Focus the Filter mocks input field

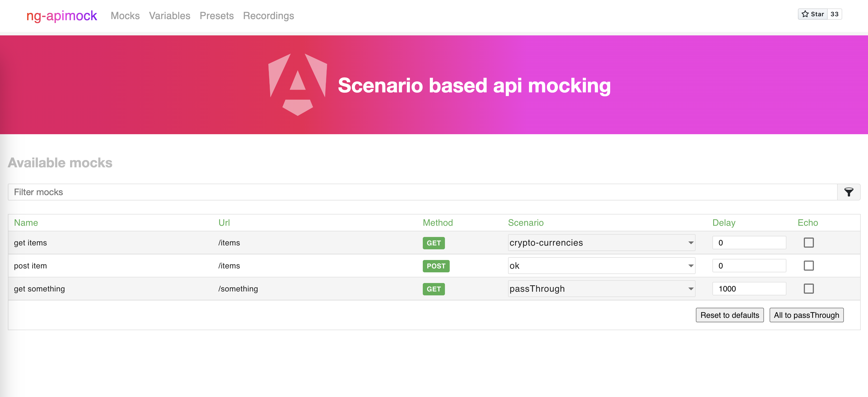click(423, 192)
